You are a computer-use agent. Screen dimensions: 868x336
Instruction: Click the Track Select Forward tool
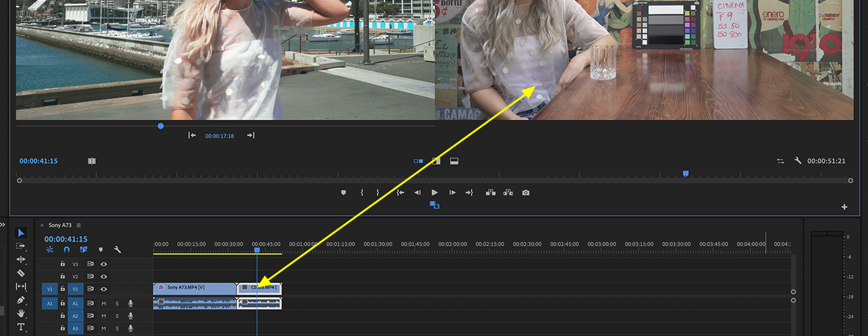(20, 246)
